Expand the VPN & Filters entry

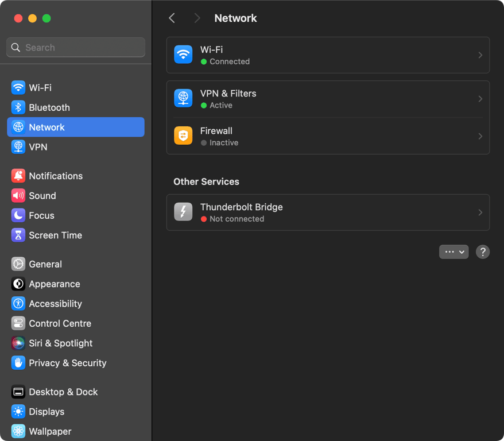(x=480, y=98)
